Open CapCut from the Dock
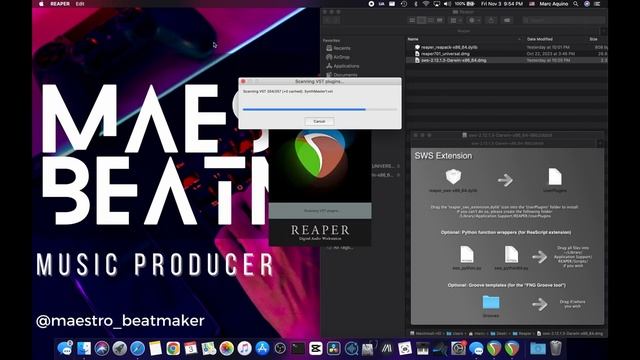The width and height of the screenshot is (640, 360). [x=316, y=348]
